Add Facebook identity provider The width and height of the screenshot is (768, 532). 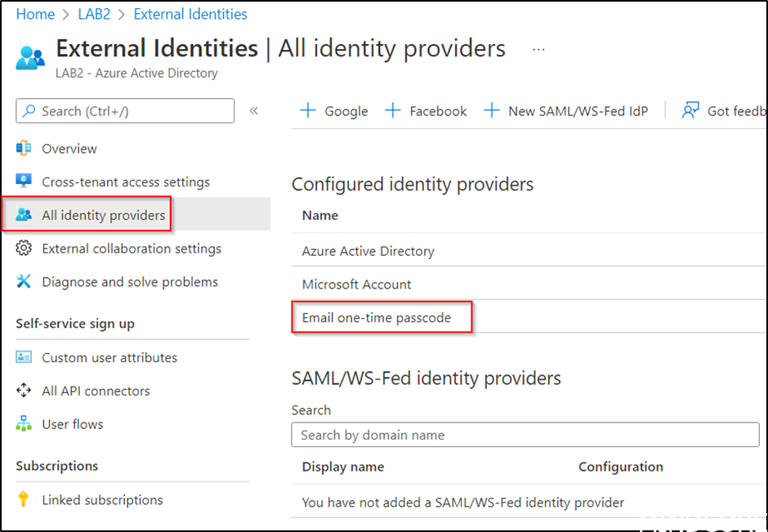tap(426, 110)
